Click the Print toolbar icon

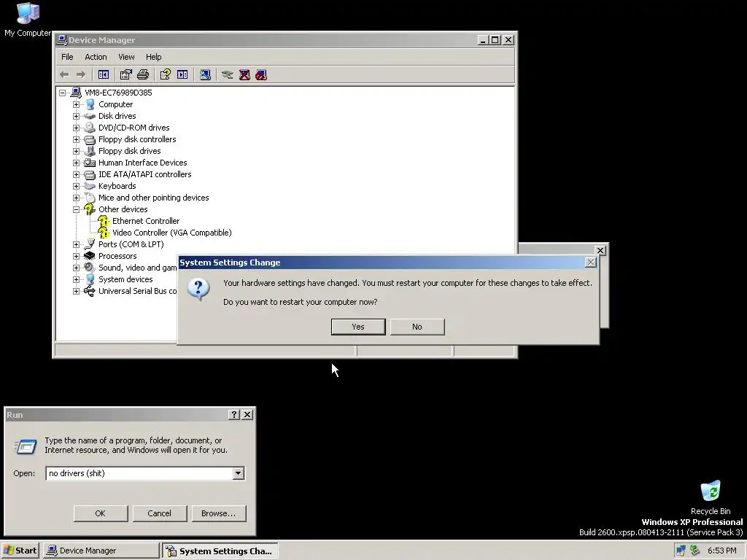click(x=143, y=75)
